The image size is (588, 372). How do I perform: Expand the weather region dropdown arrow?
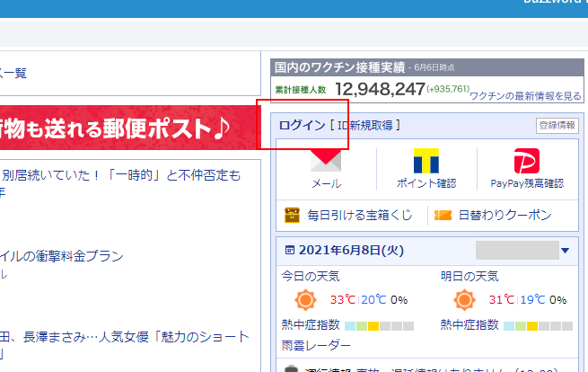(565, 251)
